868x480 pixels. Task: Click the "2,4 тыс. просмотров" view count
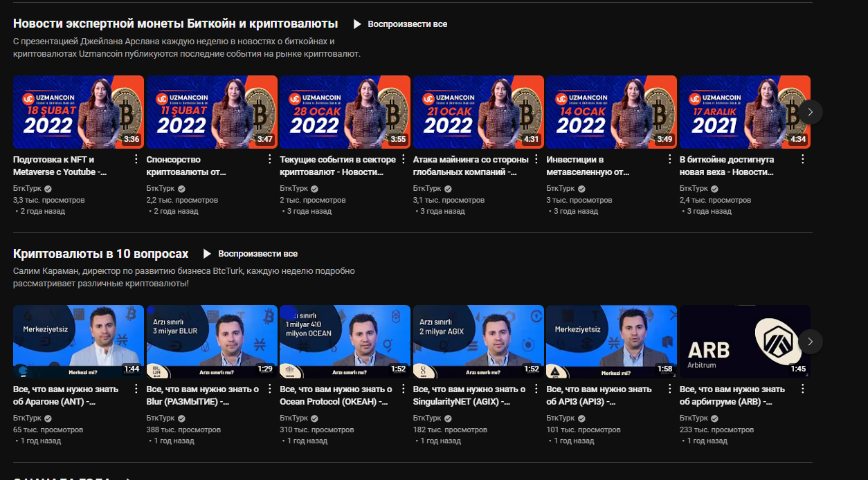[716, 200]
